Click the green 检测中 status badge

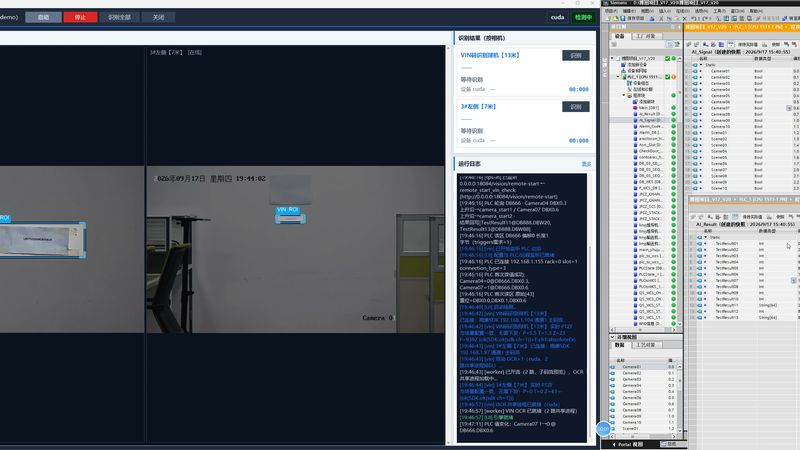point(583,17)
